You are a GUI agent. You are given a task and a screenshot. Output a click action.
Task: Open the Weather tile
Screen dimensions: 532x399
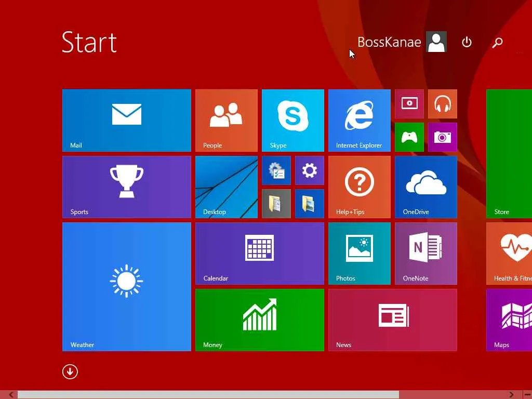[x=127, y=287]
